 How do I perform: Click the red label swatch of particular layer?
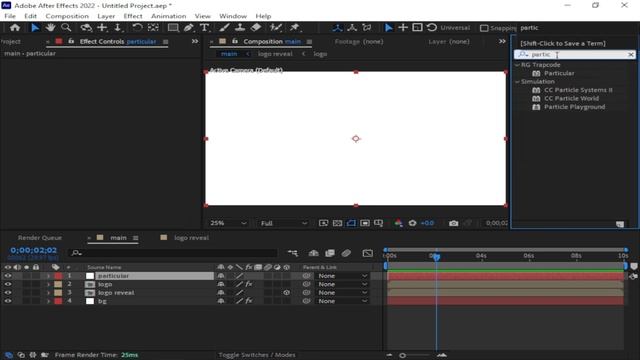58,276
